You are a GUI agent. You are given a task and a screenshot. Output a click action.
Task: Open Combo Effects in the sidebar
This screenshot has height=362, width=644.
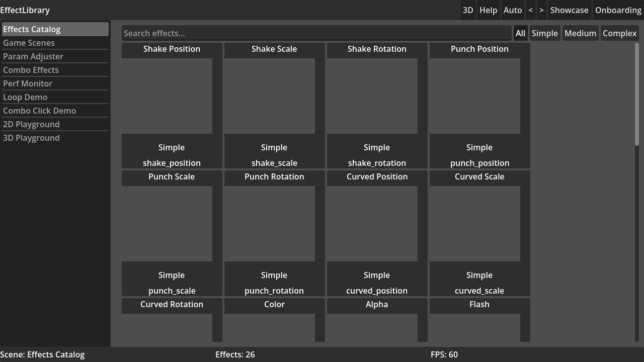pyautogui.click(x=55, y=70)
